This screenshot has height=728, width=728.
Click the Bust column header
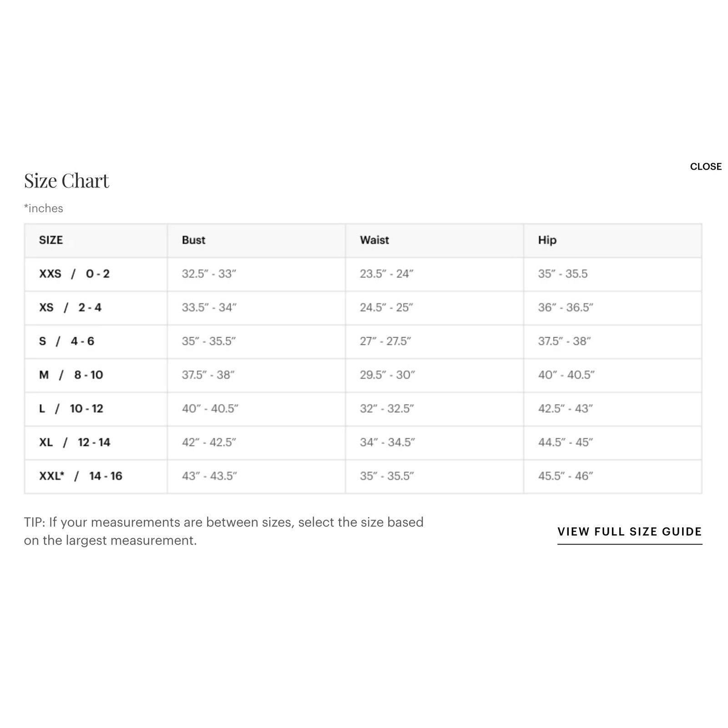193,240
